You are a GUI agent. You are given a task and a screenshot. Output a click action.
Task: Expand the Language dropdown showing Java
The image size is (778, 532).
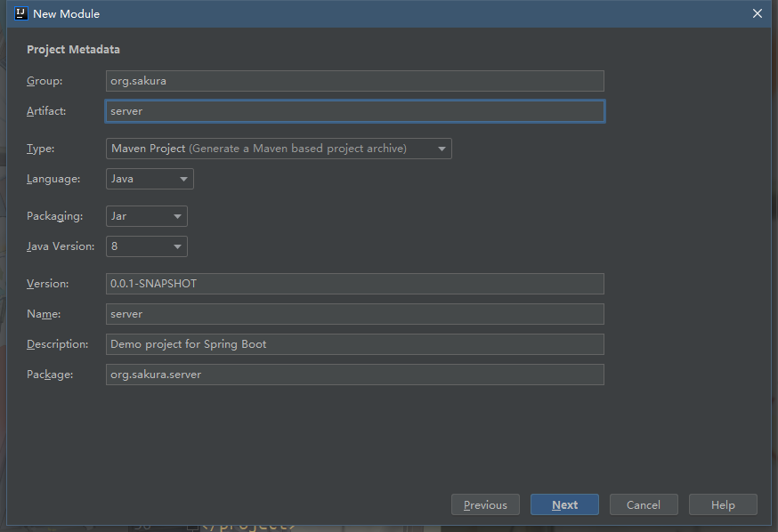pyautogui.click(x=150, y=179)
